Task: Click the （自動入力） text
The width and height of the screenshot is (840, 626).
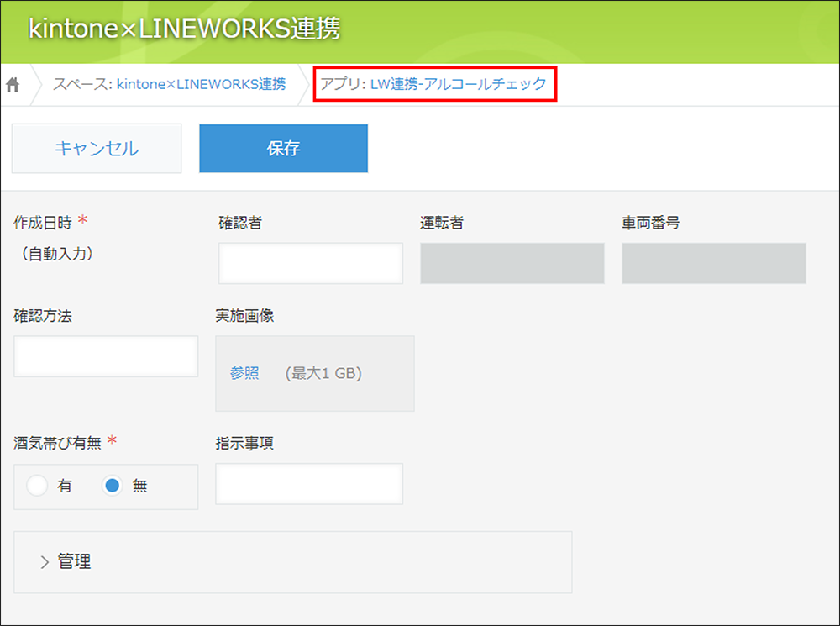Action: 57,254
